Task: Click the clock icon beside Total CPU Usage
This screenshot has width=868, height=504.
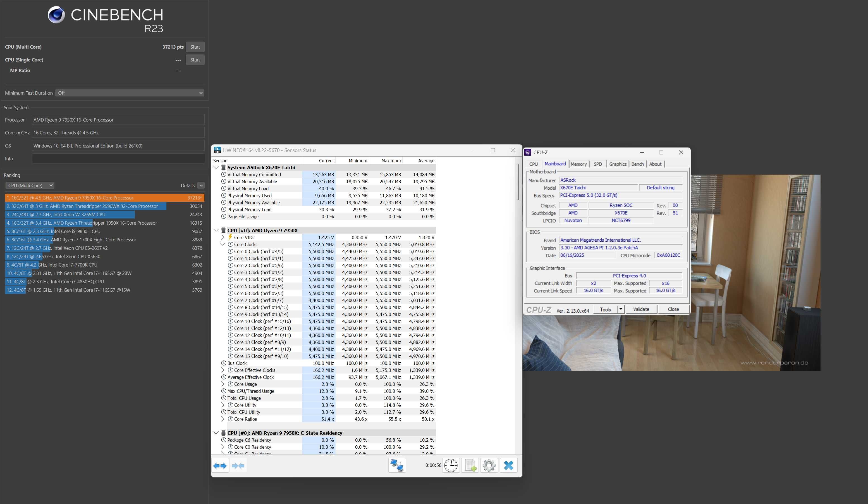Action: (x=224, y=398)
